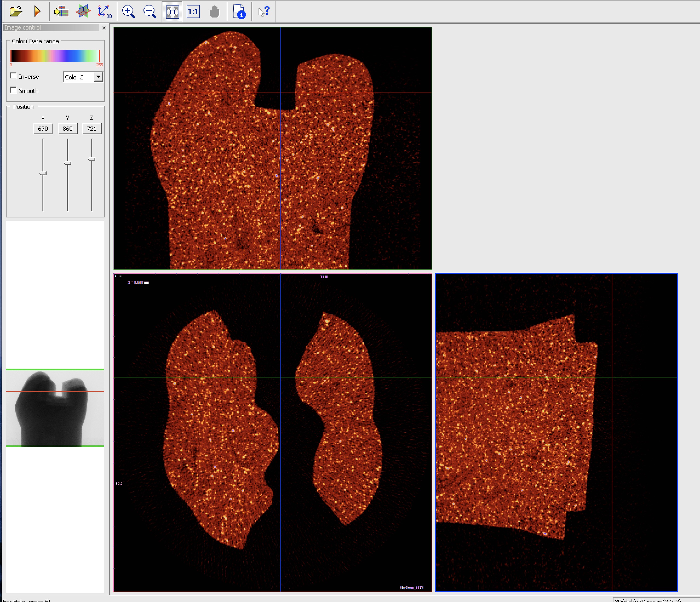Click the 3D axes measurement icon
The height and width of the screenshot is (602, 700).
point(104,12)
